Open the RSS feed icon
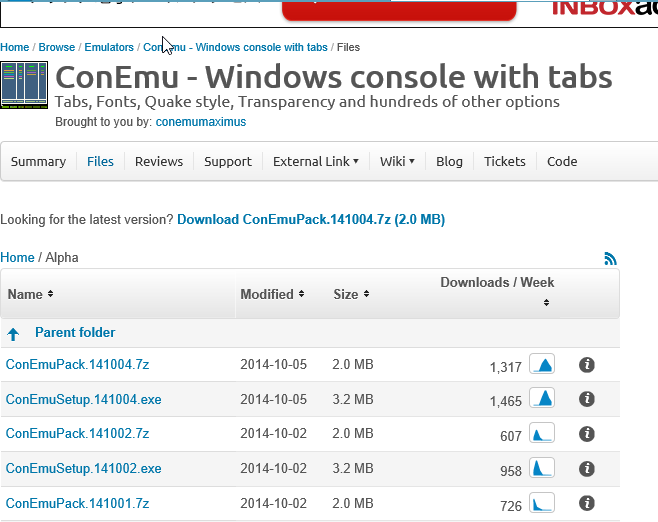Screen dimensions: 658x522 coord(610,258)
